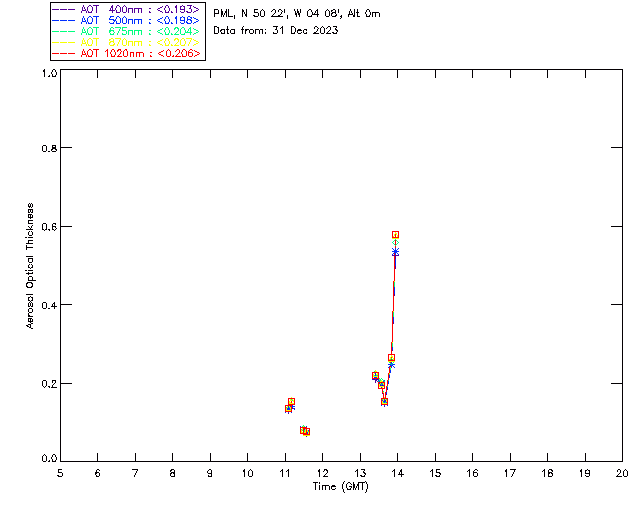The height and width of the screenshot is (512, 640).
Task: Click the x-axis hour 17 label
Action: pyautogui.click(x=510, y=473)
